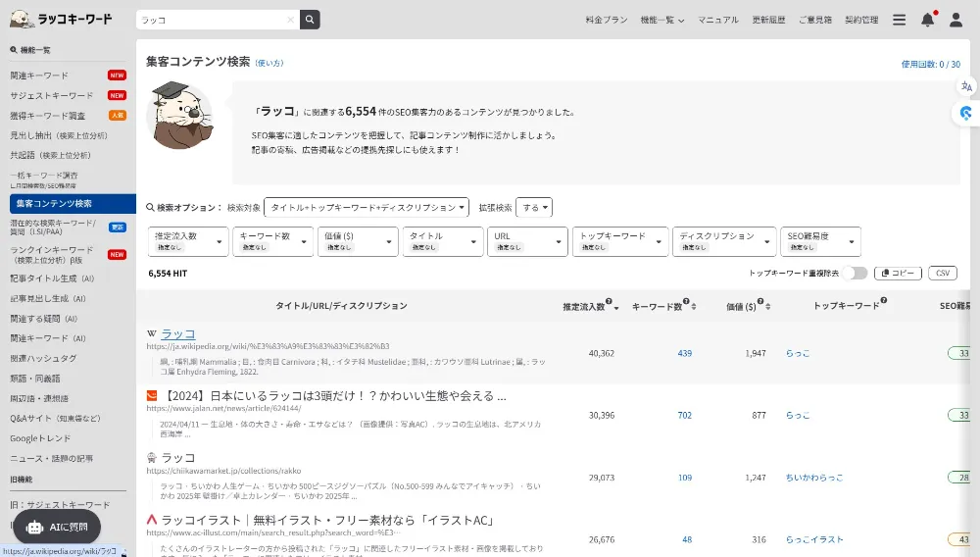Expand 価値($) filter dropdown
The height and width of the screenshot is (557, 980).
[358, 241]
